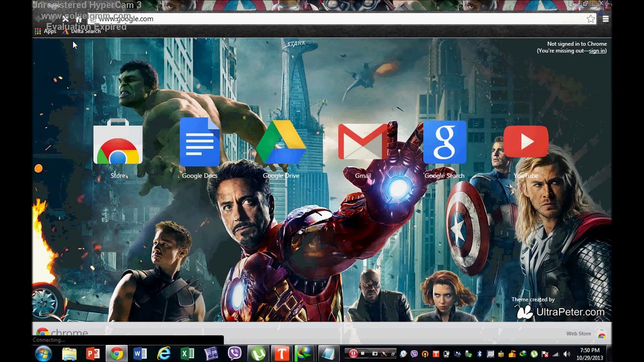Image resolution: width=644 pixels, height=362 pixels.
Task: Launch Microsoft Word from the taskbar
Action: pyautogui.click(x=140, y=353)
